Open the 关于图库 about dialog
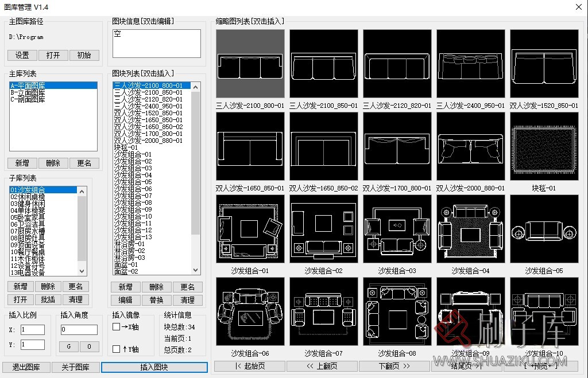Viewport: 588px width, 378px height. 75,367
